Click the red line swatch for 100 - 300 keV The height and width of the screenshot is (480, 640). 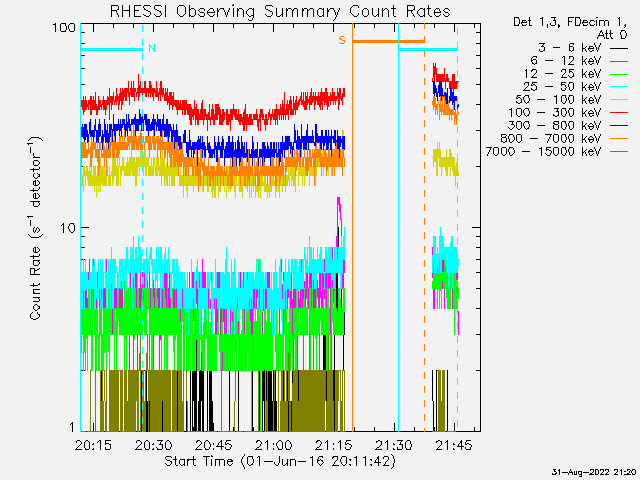[619, 113]
